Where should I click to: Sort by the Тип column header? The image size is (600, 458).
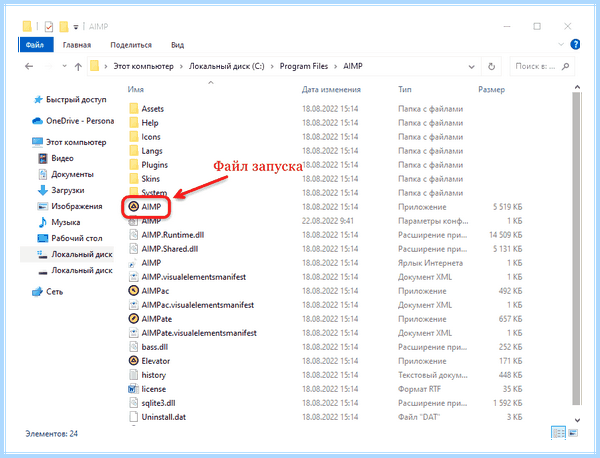tap(404, 90)
